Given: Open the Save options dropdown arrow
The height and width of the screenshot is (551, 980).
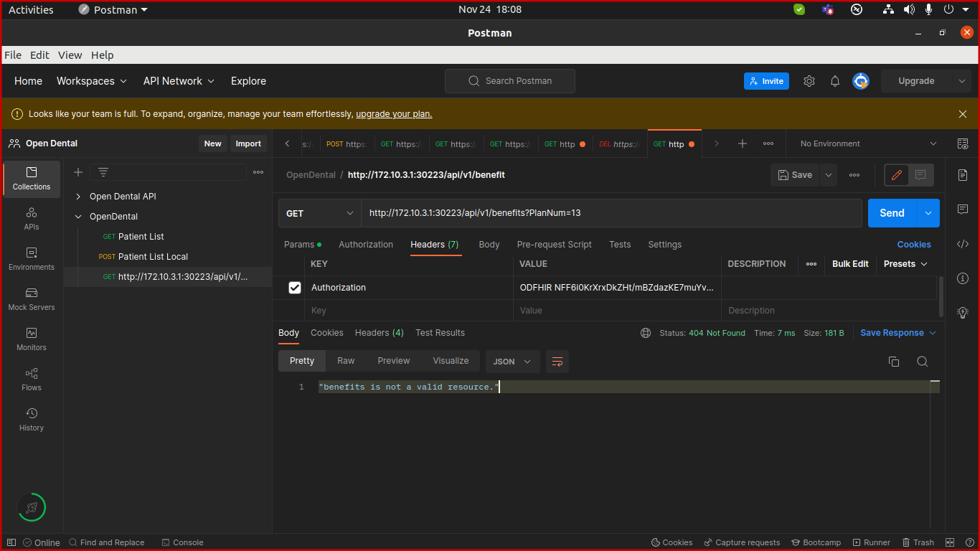Looking at the screenshot, I should pos(829,175).
